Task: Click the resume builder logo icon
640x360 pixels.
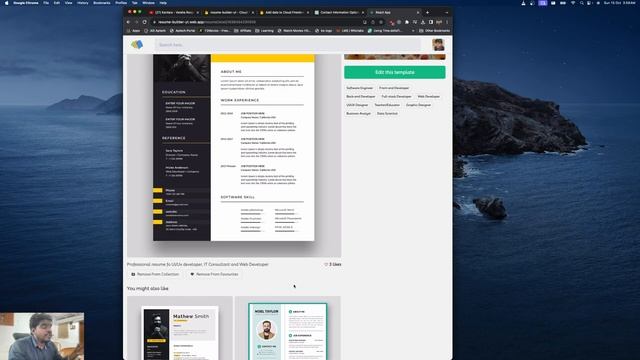Action: pyautogui.click(x=137, y=44)
